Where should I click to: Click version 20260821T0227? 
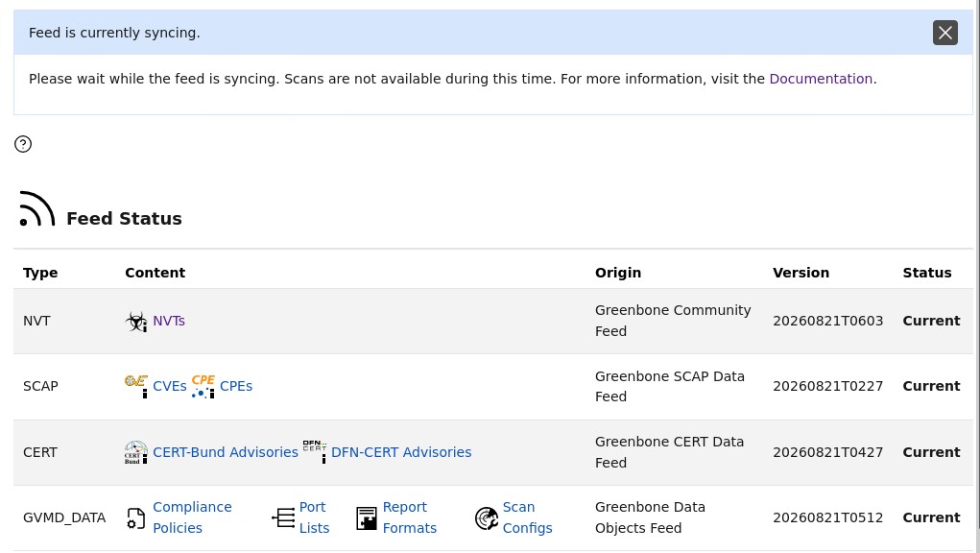(828, 386)
